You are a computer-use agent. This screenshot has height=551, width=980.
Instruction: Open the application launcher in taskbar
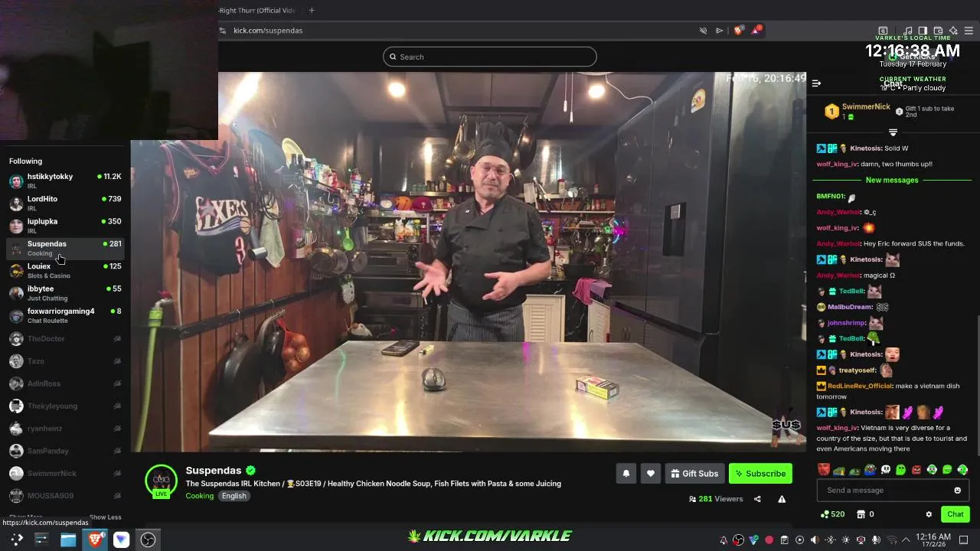(17, 540)
